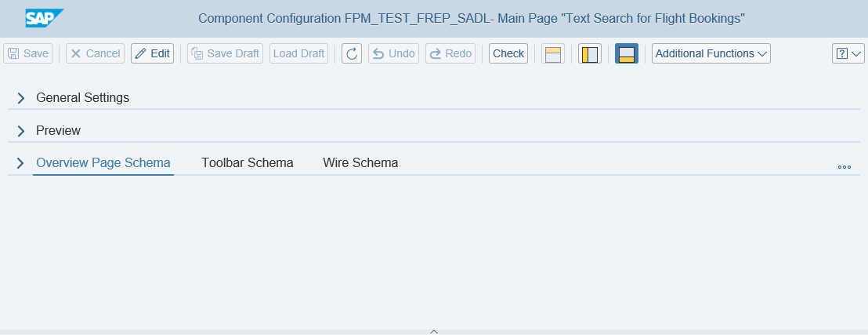Expand the Overview Page Schema chevron

21,163
